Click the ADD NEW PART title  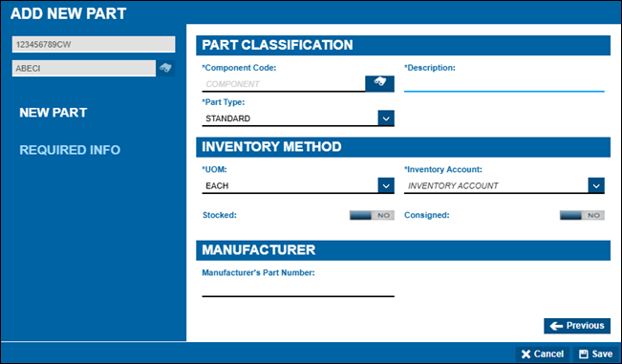click(x=68, y=13)
